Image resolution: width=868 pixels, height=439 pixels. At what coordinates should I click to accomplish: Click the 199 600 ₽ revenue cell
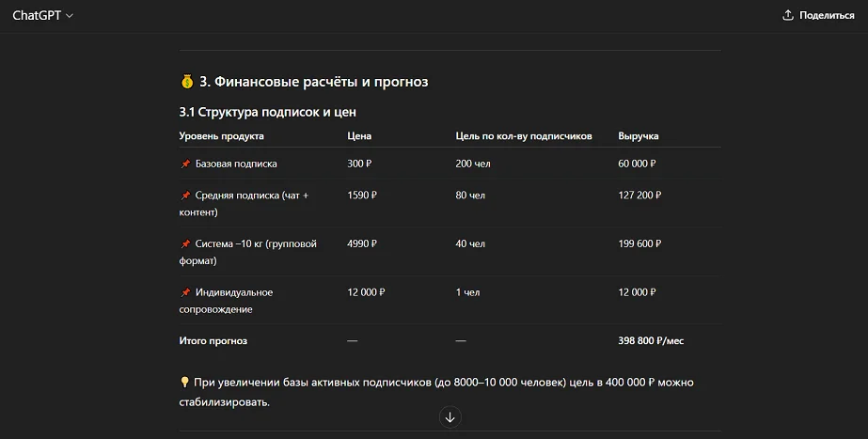pos(639,244)
